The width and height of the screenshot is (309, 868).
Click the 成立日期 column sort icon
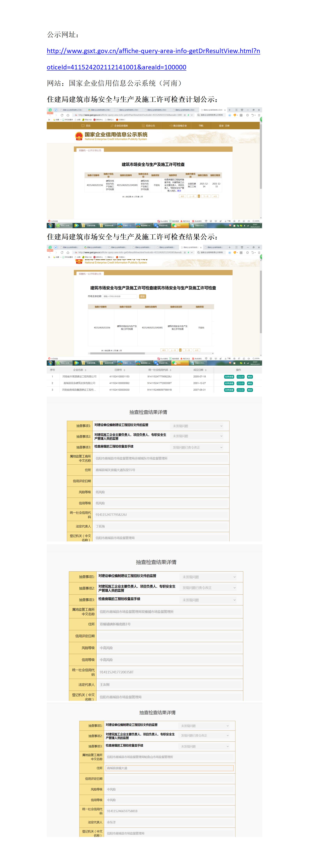tap(206, 370)
